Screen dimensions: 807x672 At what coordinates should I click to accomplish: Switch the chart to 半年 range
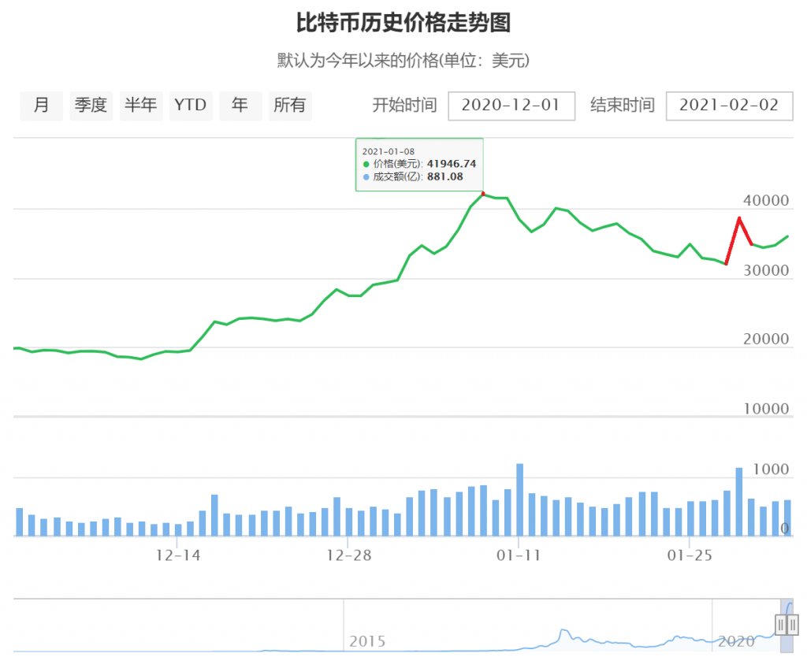pyautogui.click(x=141, y=106)
